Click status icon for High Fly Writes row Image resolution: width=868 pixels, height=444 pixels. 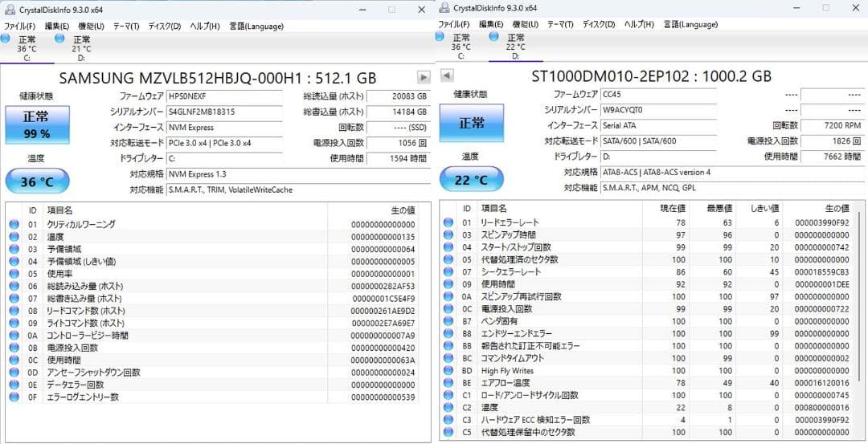click(x=448, y=370)
